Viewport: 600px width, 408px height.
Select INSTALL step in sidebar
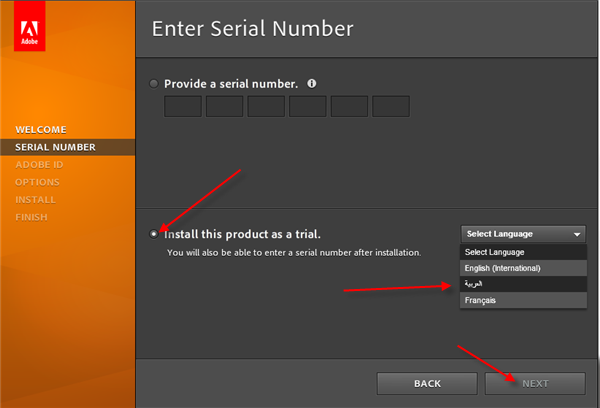click(36, 200)
